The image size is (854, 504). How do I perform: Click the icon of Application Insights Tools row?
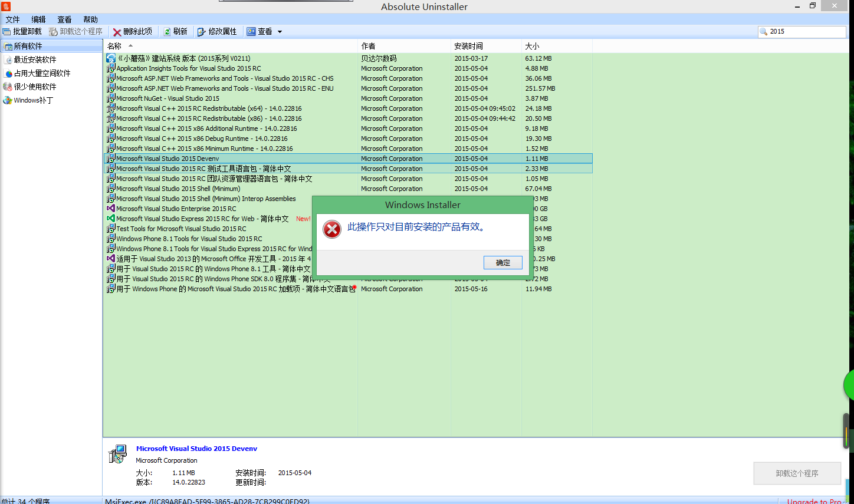[x=111, y=68]
